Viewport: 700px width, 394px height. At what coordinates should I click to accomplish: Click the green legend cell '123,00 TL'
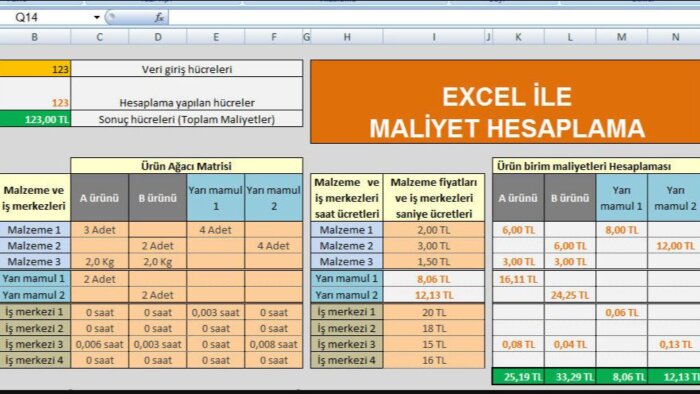(35, 119)
